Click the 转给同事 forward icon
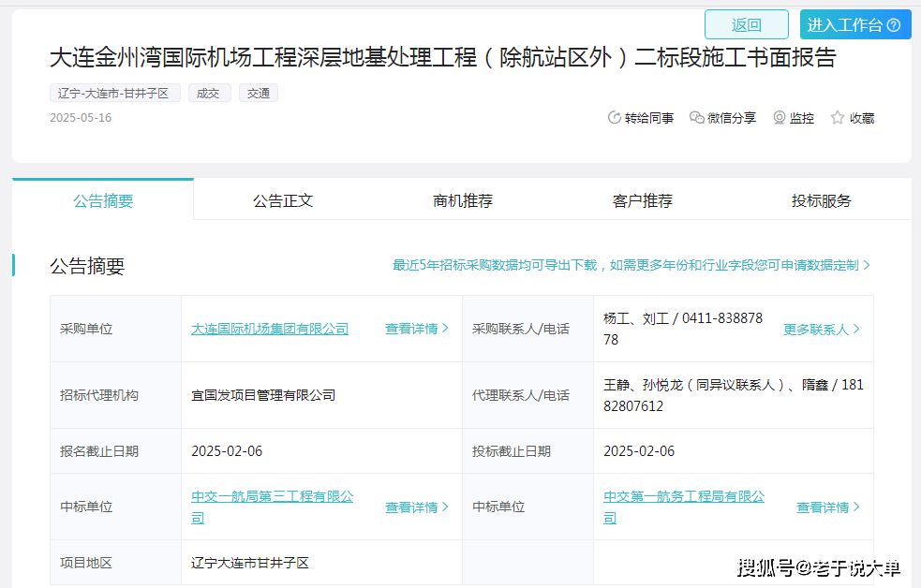The image size is (921, 588). [615, 118]
